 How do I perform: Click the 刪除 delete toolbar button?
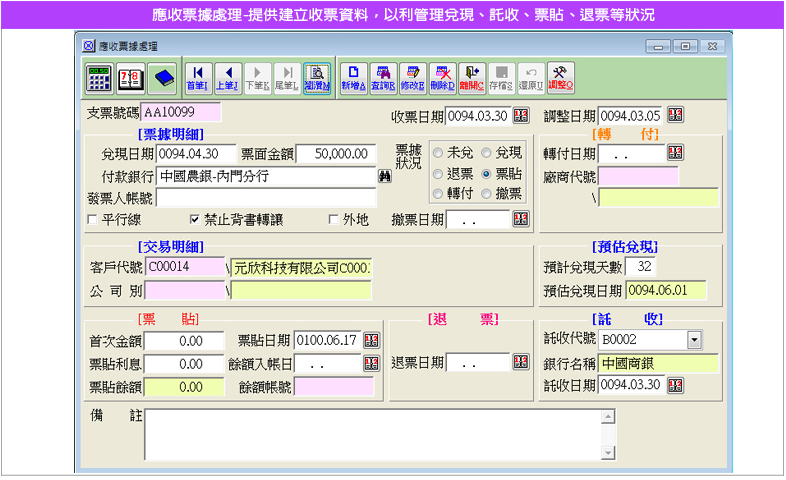click(441, 77)
